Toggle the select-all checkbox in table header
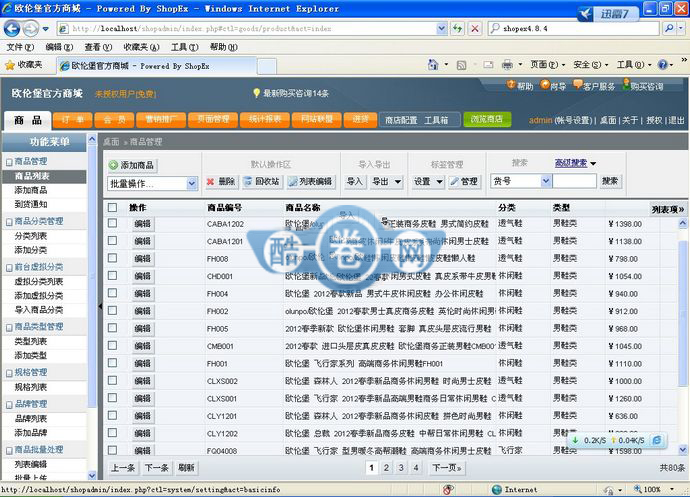 tap(113, 207)
